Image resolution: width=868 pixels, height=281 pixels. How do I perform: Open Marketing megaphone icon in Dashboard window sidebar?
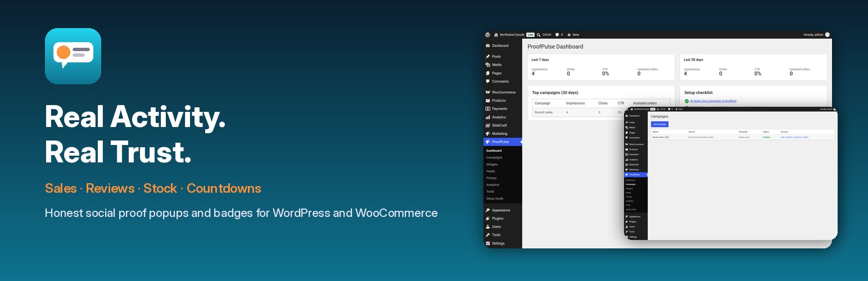click(487, 134)
